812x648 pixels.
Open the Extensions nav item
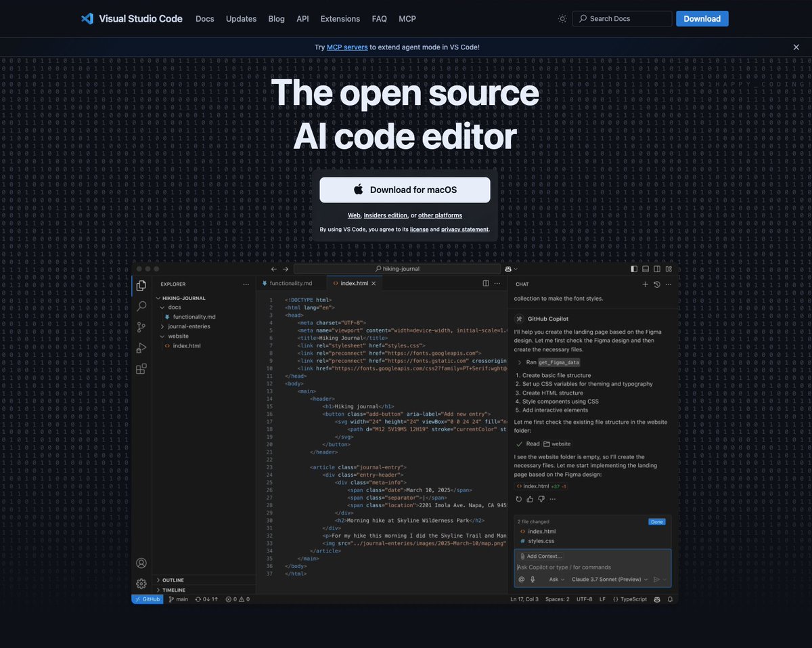tap(340, 19)
